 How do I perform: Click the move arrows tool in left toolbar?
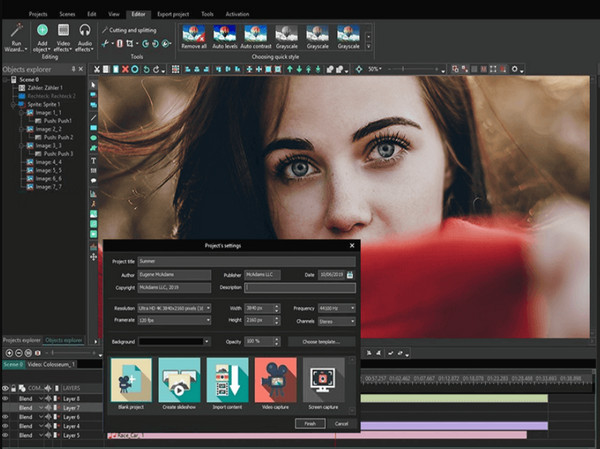[x=93, y=257]
